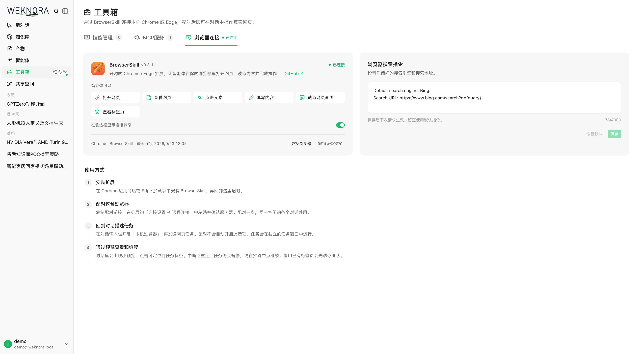Select 工具箱 in the sidebar
The height and width of the screenshot is (354, 644).
pos(37,72)
